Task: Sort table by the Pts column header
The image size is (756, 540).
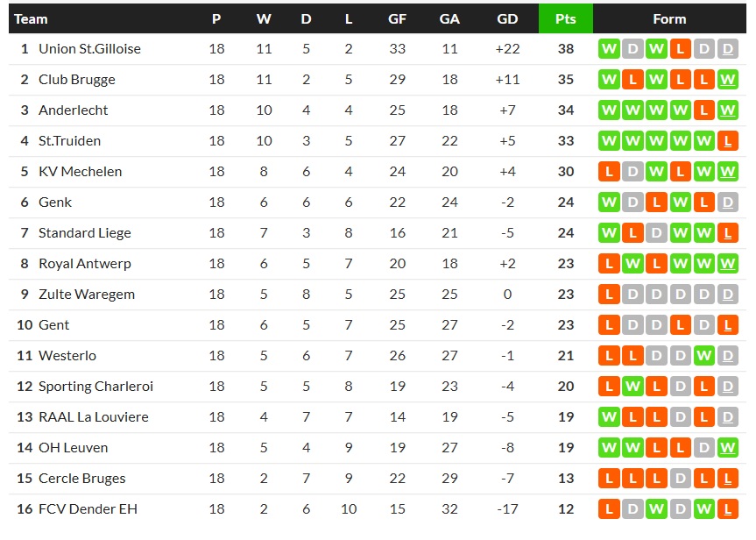Action: pos(565,18)
